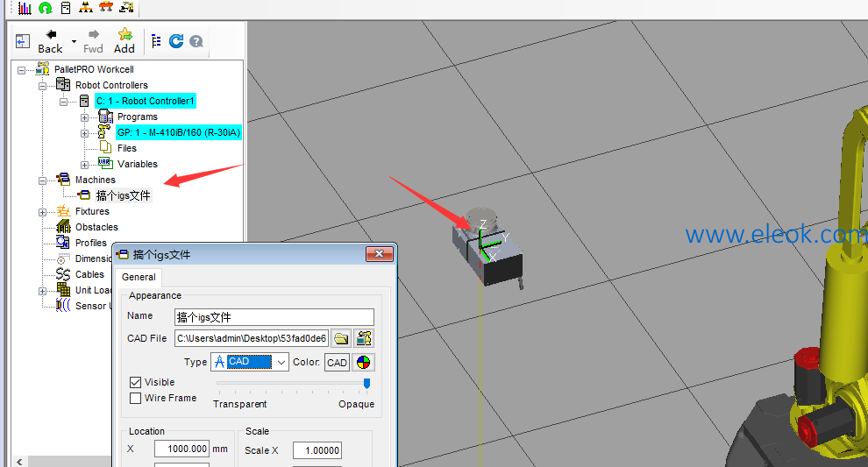Expand the Programs node
The height and width of the screenshot is (467, 868).
(x=84, y=118)
